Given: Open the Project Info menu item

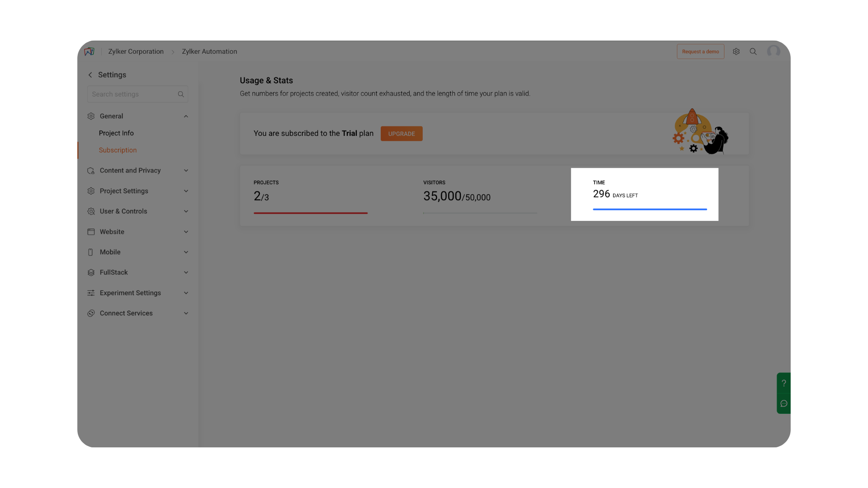Looking at the screenshot, I should (116, 133).
